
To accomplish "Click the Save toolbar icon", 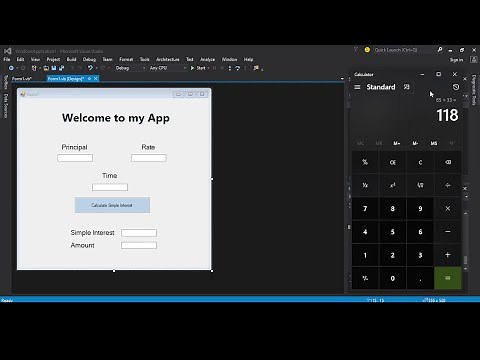I will click(54, 68).
